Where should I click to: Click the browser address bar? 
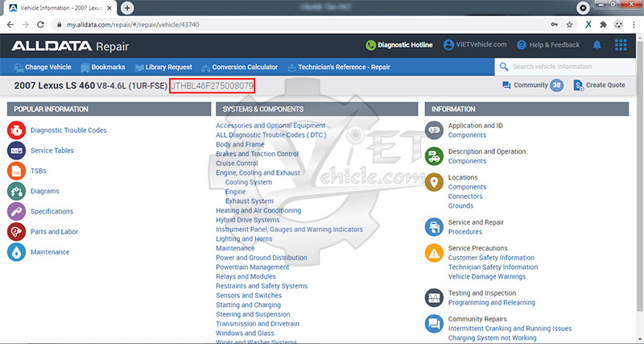(x=304, y=25)
